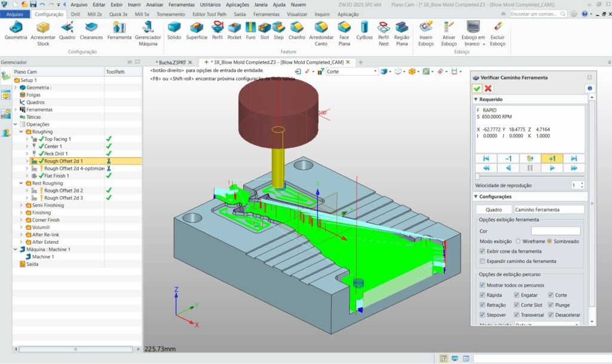Click the Ativar Esboço icon
Image resolution: width=612 pixels, height=364 pixels.
click(x=449, y=34)
